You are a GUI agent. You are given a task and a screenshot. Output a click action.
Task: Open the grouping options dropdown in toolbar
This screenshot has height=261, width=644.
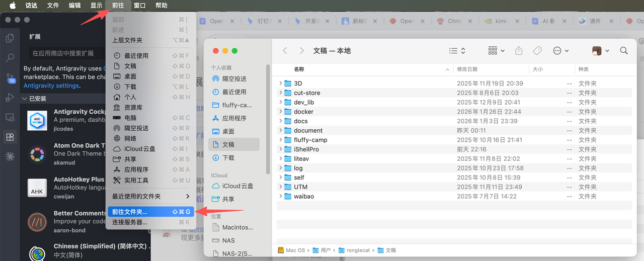point(496,51)
